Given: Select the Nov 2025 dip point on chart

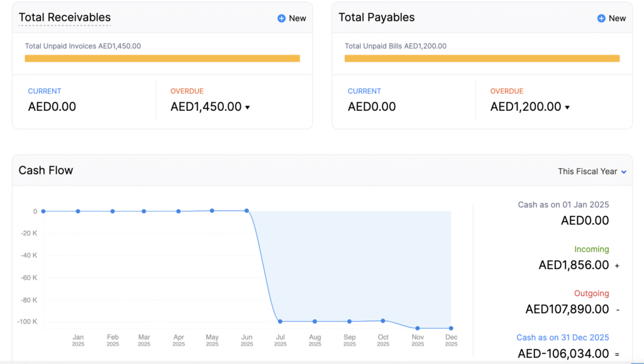Looking at the screenshot, I should coord(417,327).
